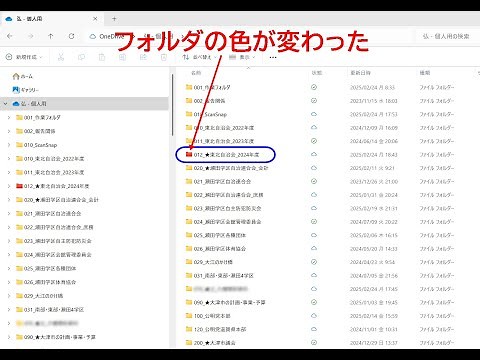Click the Share icon in the toolbar
The image size is (480, 360).
click(143, 57)
